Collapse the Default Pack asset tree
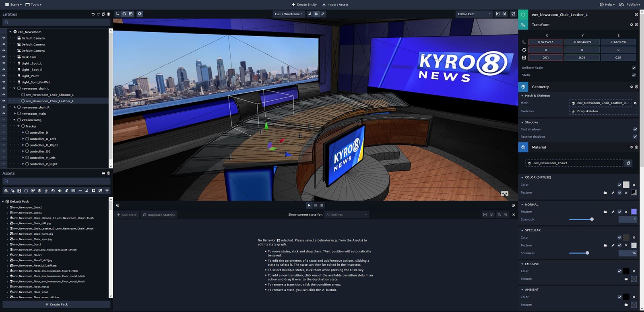The image size is (644, 312). pyautogui.click(x=3, y=201)
